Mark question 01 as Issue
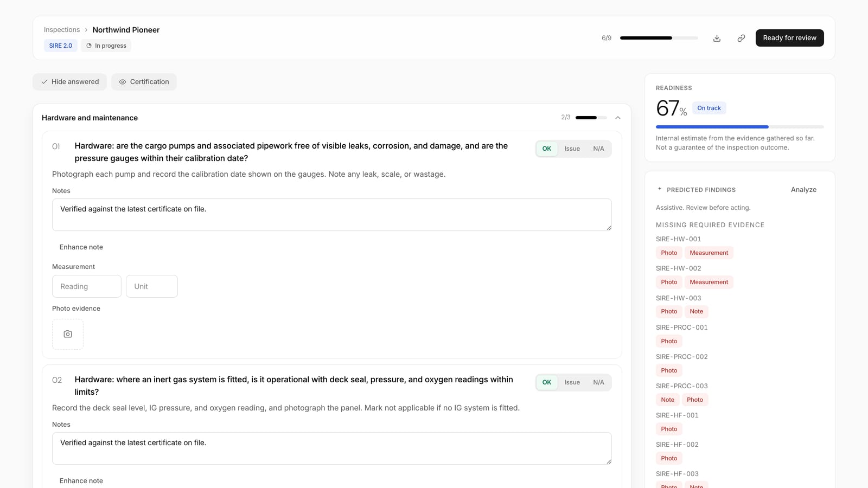The image size is (868, 488). [572, 149]
